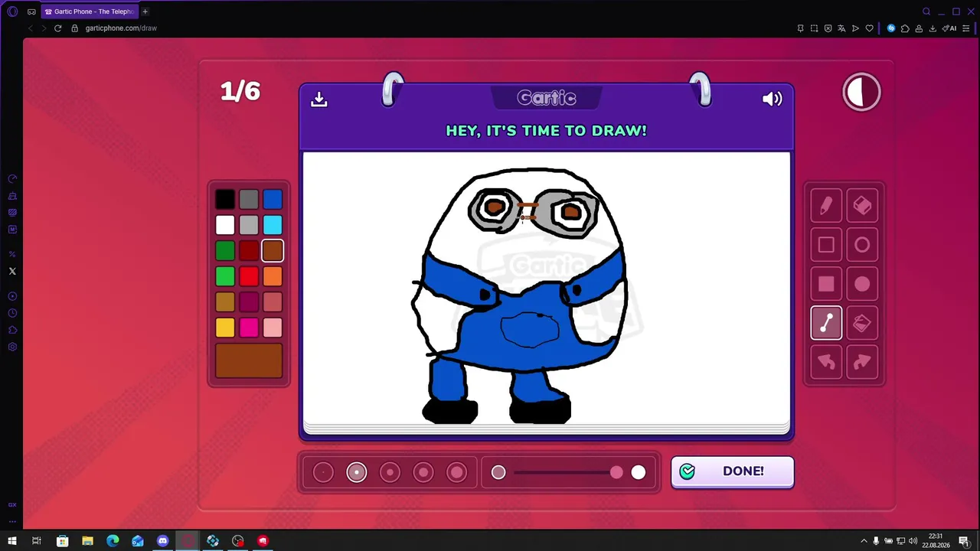Open Microsoft Edge from the taskbar
Viewport: 980px width, 551px height.
point(113,541)
